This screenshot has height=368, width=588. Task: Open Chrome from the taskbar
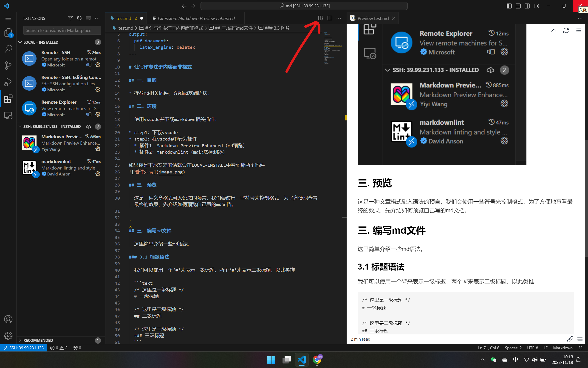(x=317, y=360)
